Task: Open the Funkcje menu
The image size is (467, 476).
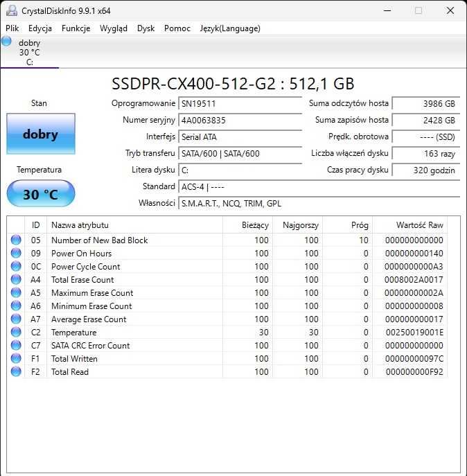Action: coord(76,28)
